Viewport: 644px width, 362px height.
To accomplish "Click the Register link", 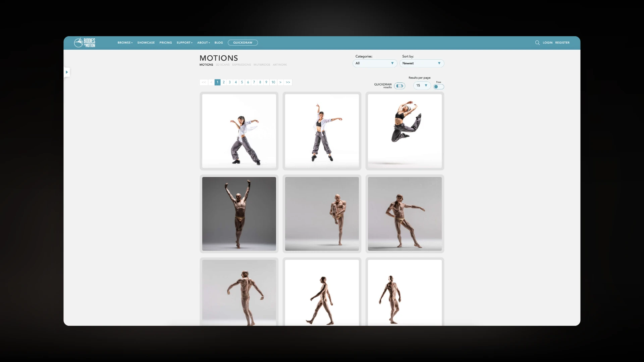I will [x=562, y=43].
